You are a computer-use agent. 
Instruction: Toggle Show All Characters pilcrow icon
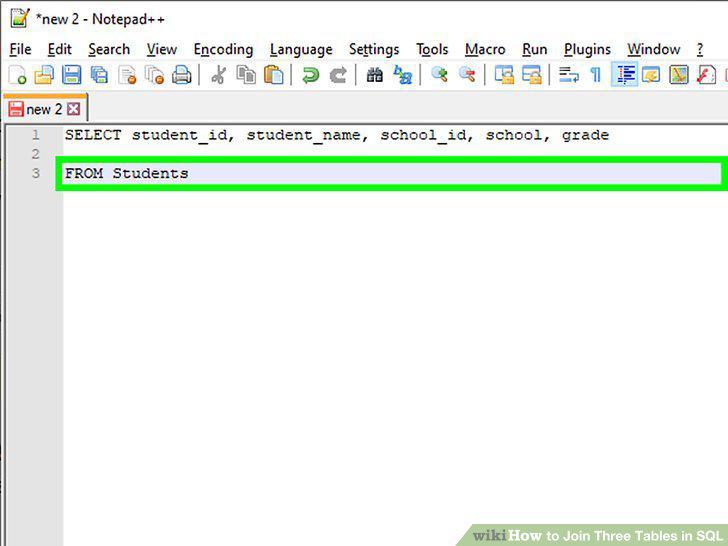point(596,75)
